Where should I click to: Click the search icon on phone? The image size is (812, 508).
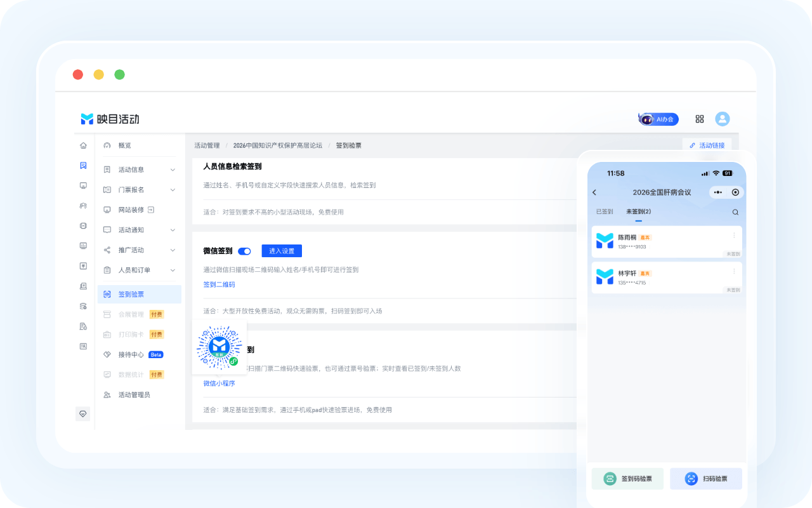point(735,212)
